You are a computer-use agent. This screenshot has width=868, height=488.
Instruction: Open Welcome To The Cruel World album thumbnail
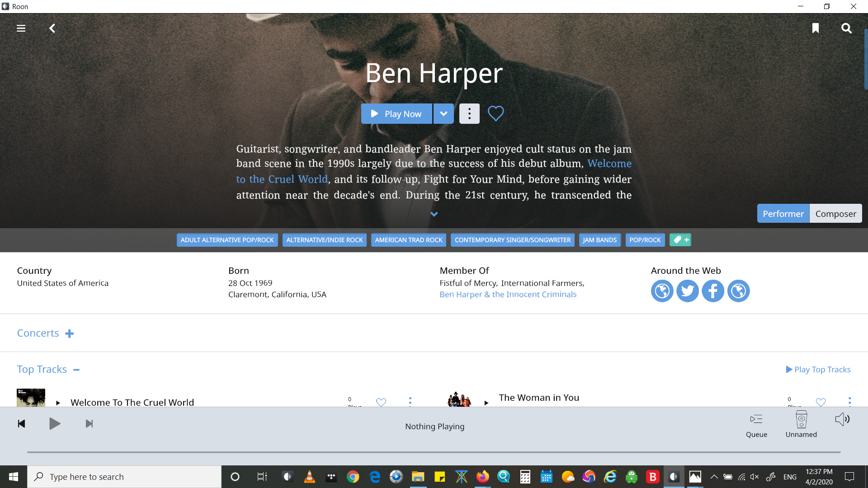[x=31, y=398]
